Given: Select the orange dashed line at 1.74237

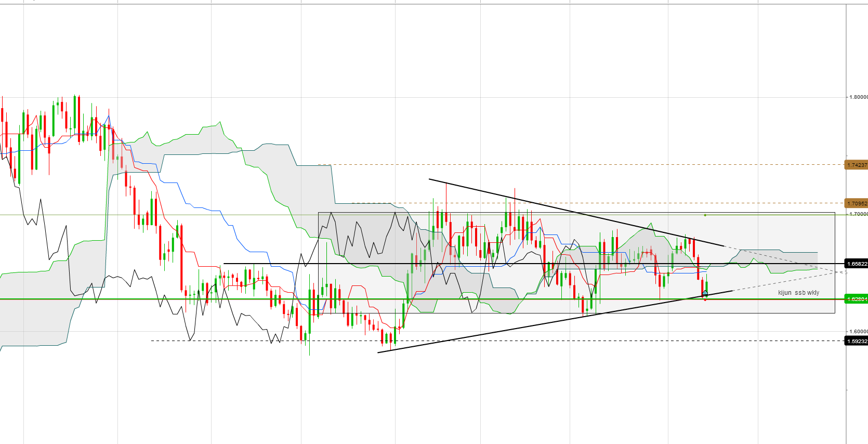Looking at the screenshot, I should tap(582, 165).
